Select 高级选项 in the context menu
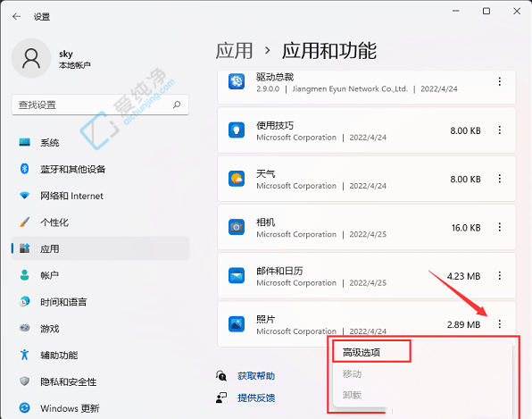This screenshot has height=419, width=532. tap(362, 353)
